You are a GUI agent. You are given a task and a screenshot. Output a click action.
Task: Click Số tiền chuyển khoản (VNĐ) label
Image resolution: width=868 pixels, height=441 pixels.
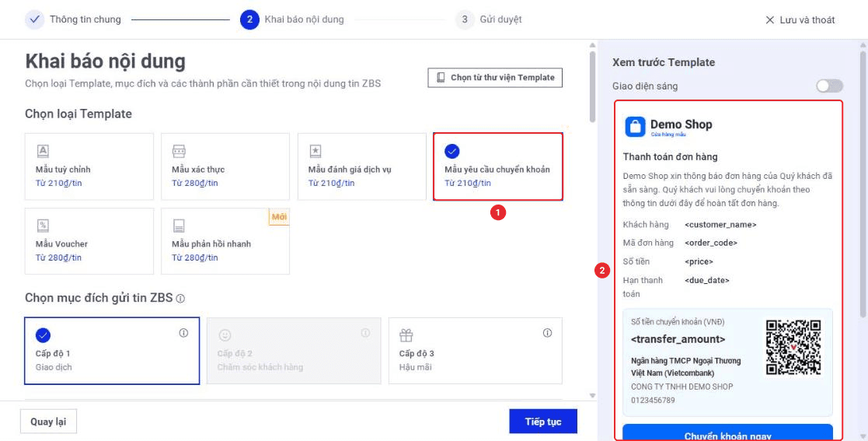(x=678, y=322)
